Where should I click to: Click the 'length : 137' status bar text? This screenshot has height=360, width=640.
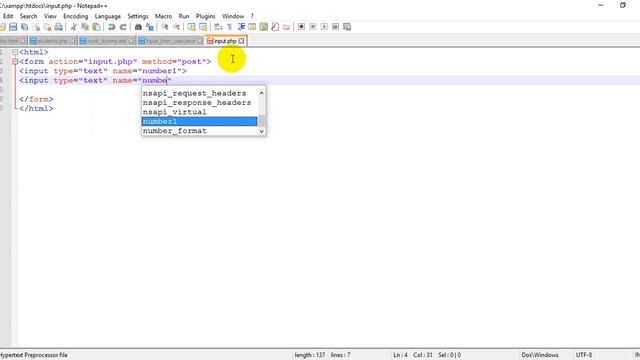[x=310, y=355]
